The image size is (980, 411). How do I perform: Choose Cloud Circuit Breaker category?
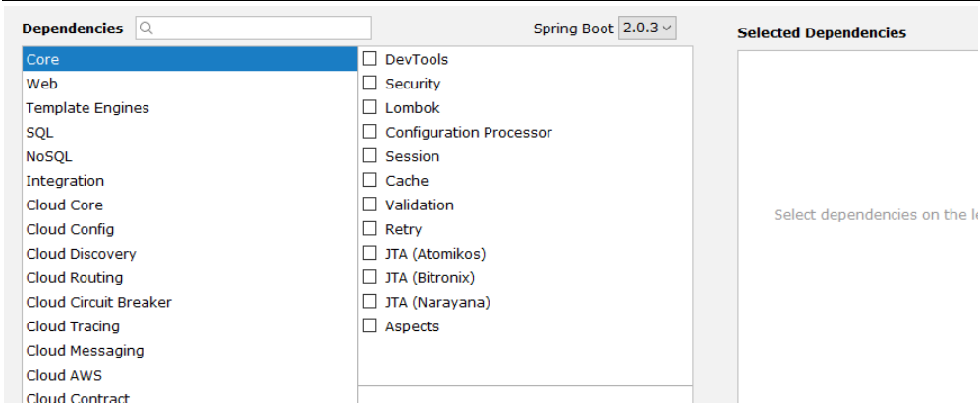[x=190, y=302]
